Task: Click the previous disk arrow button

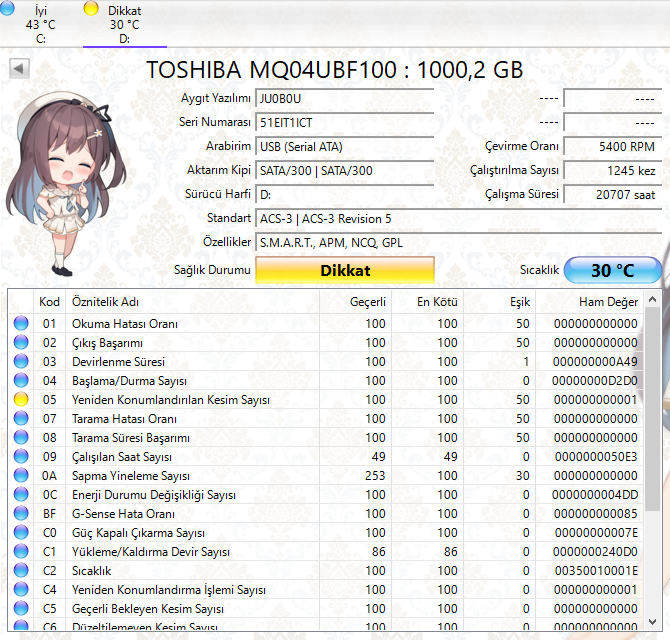Action: (x=19, y=68)
